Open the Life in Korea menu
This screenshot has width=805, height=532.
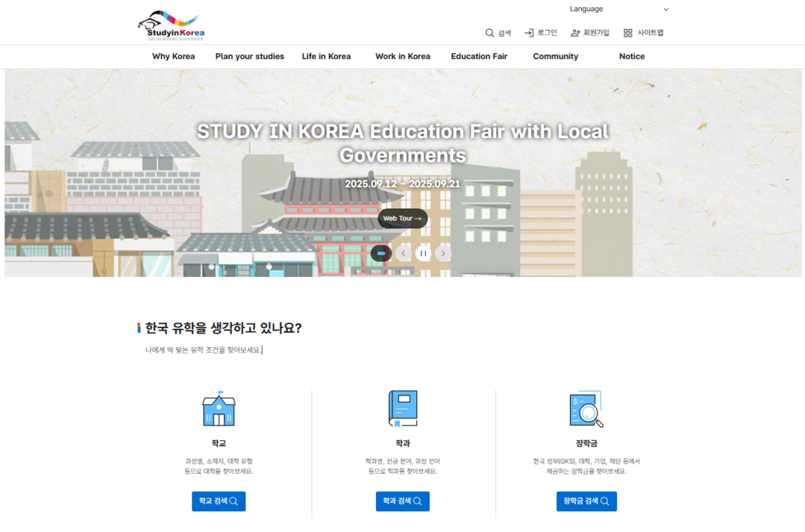(x=326, y=57)
